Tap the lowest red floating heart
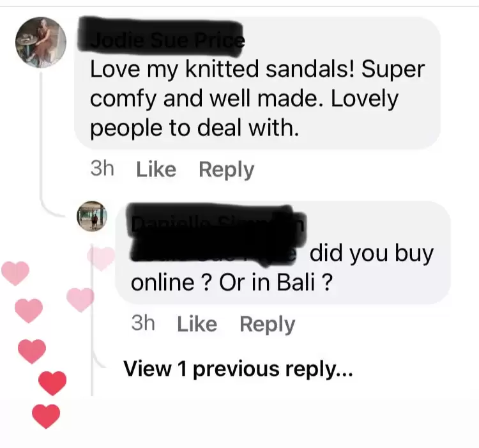This screenshot has height=448, width=479. click(x=46, y=416)
